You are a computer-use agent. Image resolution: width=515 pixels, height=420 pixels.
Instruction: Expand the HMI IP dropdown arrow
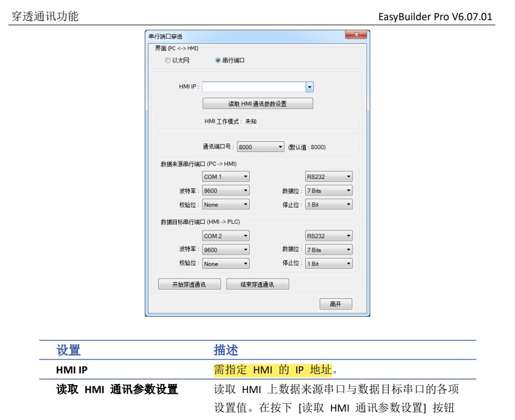(x=309, y=87)
